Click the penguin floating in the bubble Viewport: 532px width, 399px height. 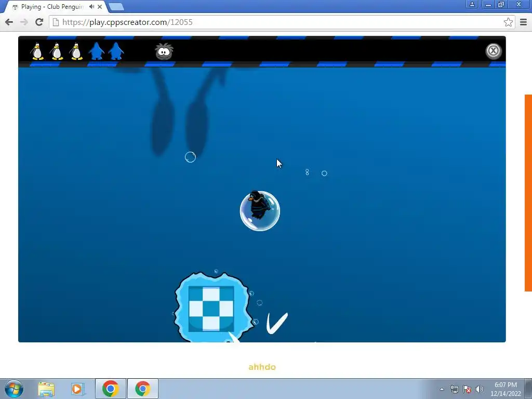click(x=260, y=211)
